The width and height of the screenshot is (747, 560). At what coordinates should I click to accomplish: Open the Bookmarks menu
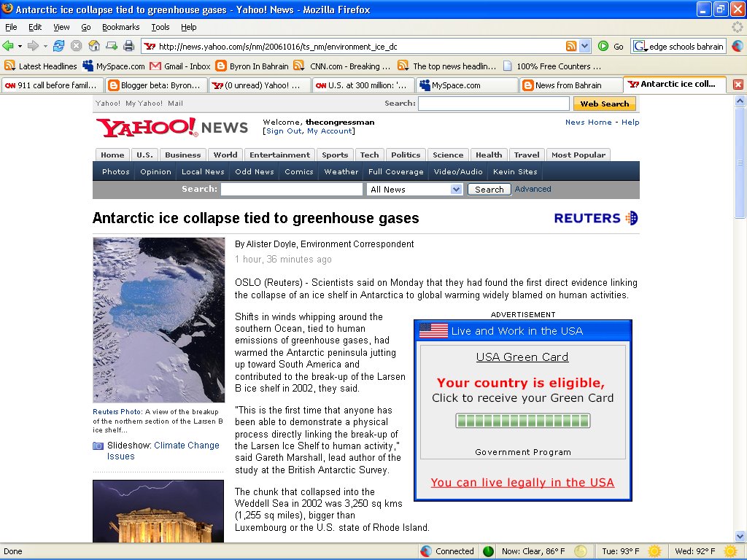coord(120,27)
